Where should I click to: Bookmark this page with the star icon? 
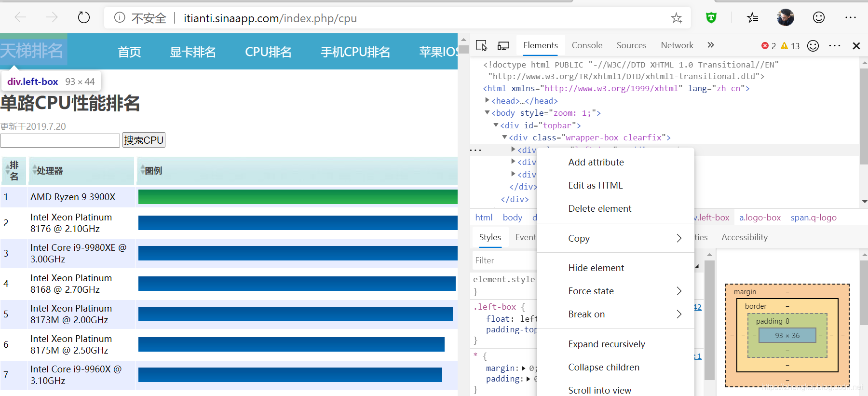pos(677,18)
